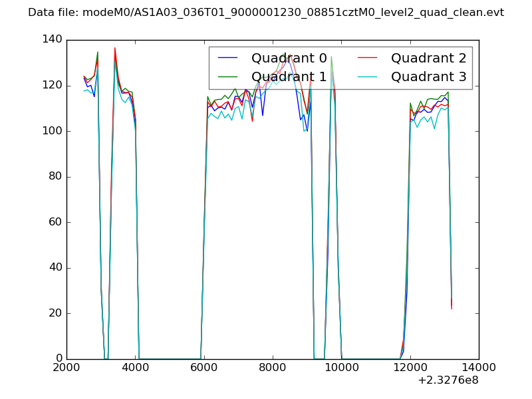The height and width of the screenshot is (399, 532).
Task: Select the Quadrant 3 legend label
Action: [x=428, y=77]
